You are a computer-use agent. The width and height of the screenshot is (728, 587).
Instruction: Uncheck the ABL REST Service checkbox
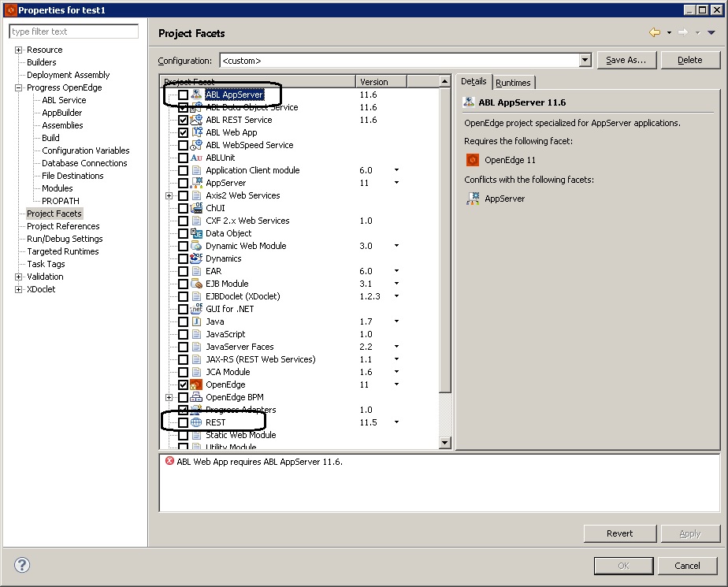click(x=184, y=120)
